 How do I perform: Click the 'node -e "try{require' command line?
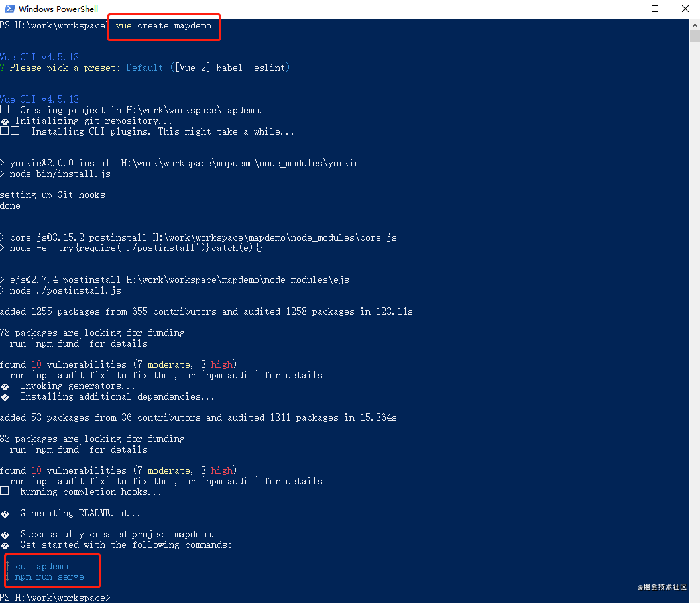135,248
